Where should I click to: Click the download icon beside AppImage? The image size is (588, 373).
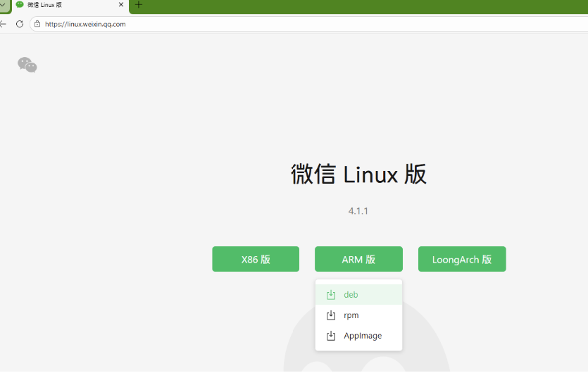click(331, 336)
